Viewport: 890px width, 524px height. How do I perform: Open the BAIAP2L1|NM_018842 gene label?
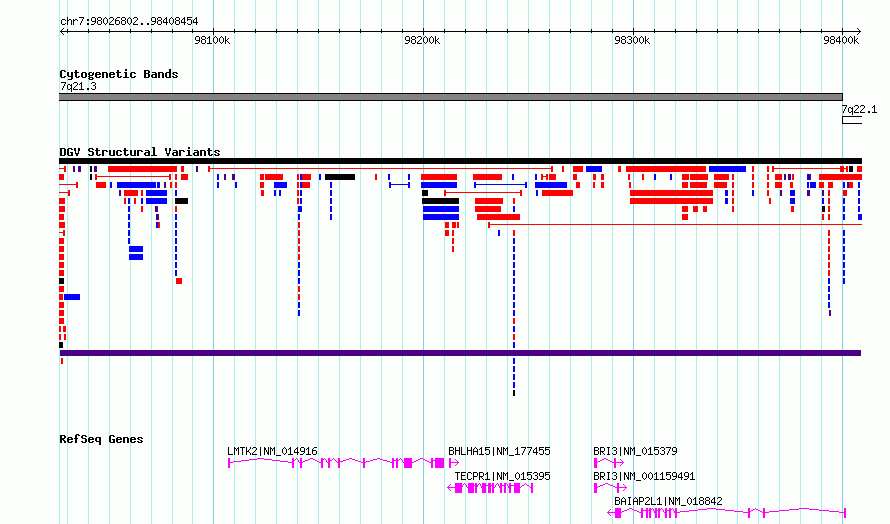tap(669, 501)
